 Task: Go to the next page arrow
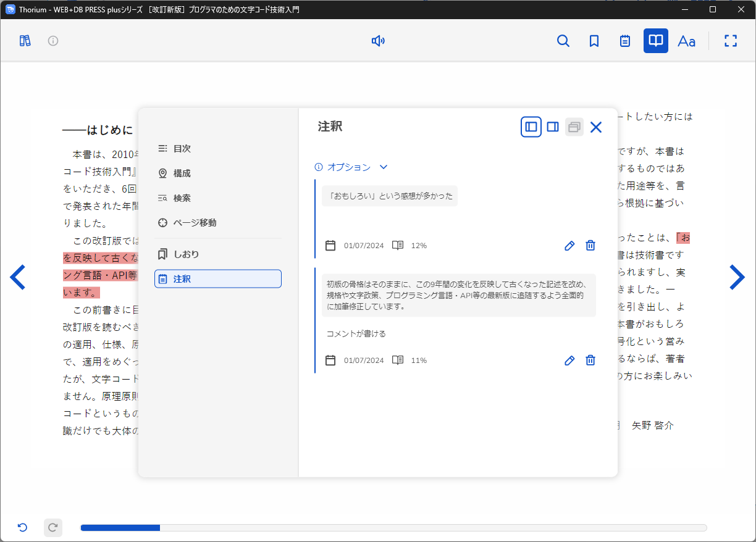(737, 277)
